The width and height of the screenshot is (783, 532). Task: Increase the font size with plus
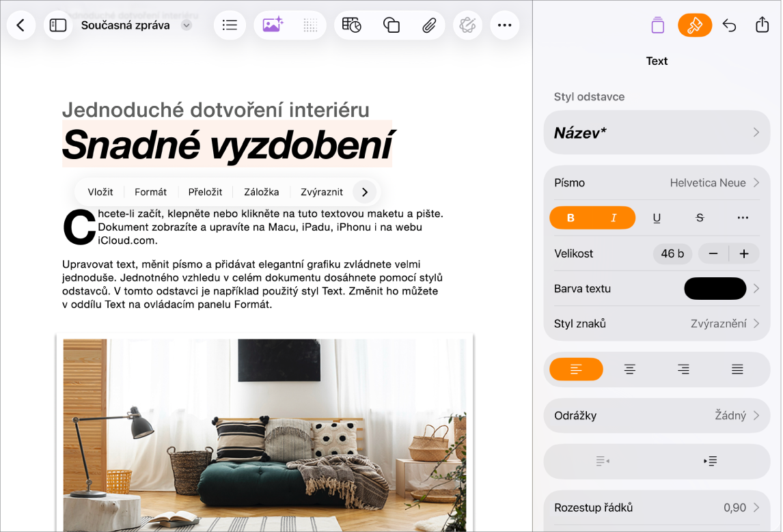click(x=744, y=253)
